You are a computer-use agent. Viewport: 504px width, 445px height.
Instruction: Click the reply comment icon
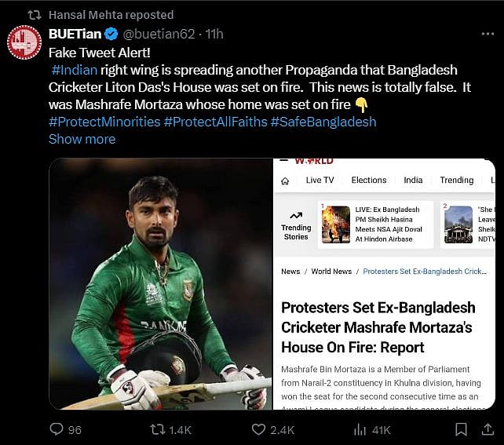[x=57, y=429]
